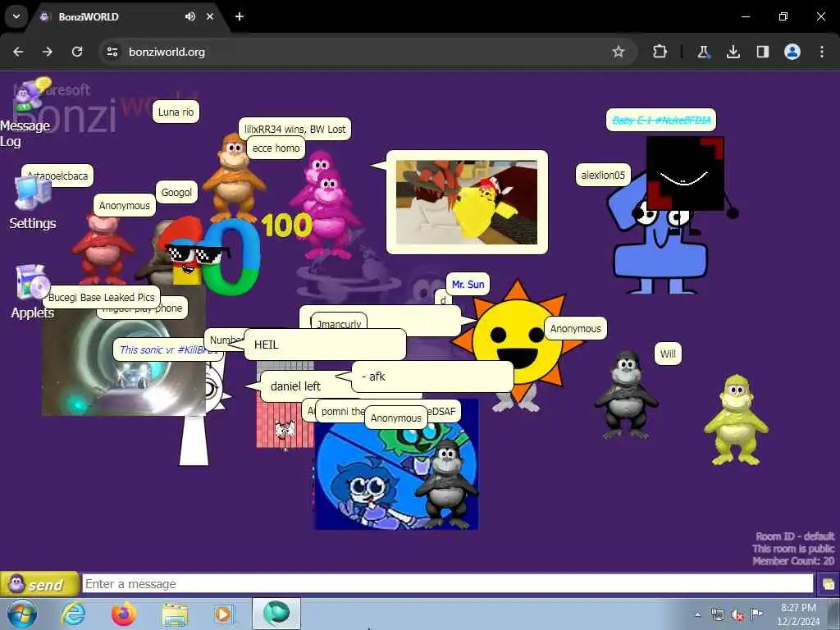Toggle the browser side panel

(762, 52)
